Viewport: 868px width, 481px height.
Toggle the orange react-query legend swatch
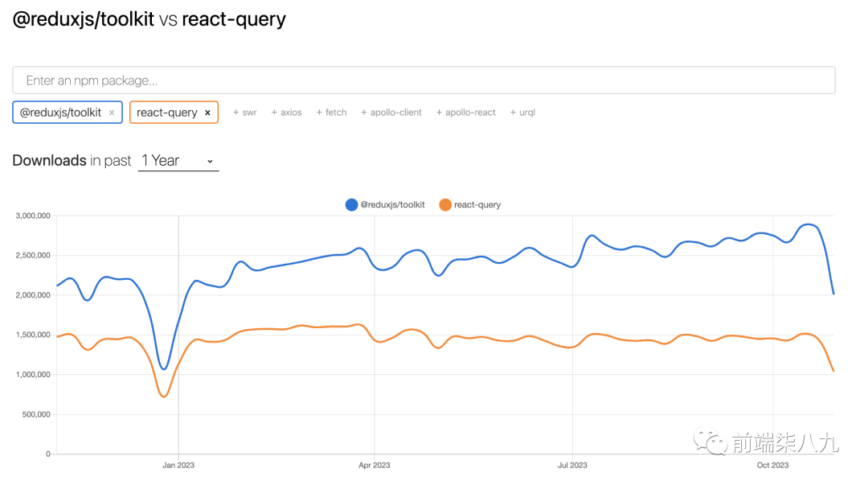(x=445, y=205)
